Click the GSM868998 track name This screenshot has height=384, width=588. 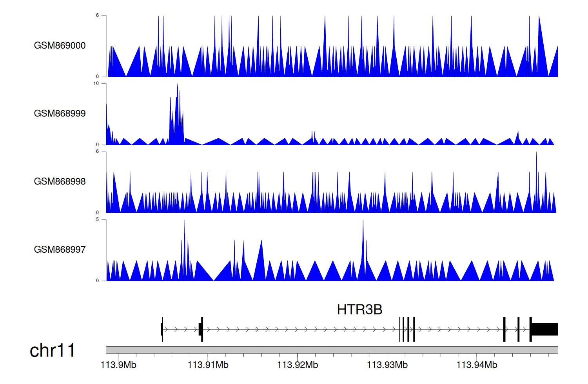[60, 181]
